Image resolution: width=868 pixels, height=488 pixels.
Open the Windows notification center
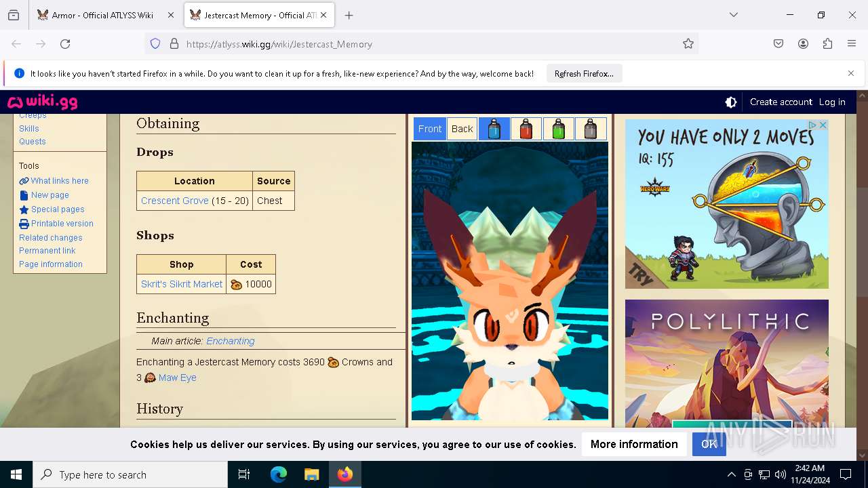(846, 474)
